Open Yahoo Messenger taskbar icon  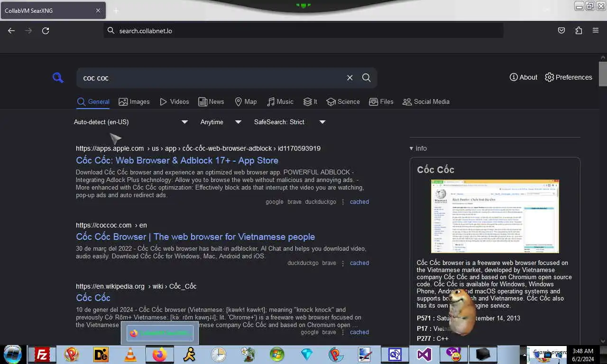click(454, 355)
